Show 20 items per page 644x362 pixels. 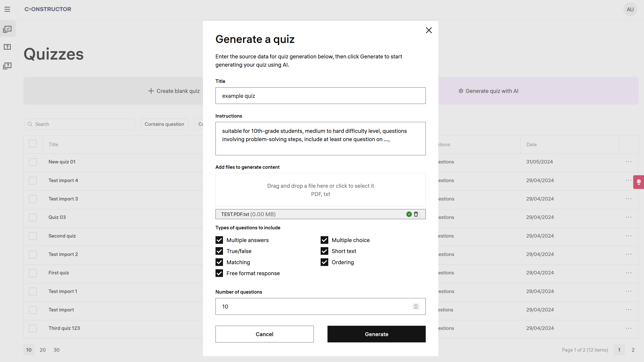click(43, 350)
